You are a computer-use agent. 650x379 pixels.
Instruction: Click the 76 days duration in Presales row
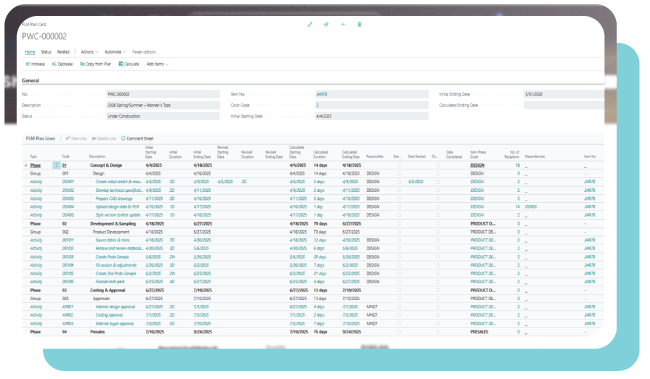tap(320, 332)
